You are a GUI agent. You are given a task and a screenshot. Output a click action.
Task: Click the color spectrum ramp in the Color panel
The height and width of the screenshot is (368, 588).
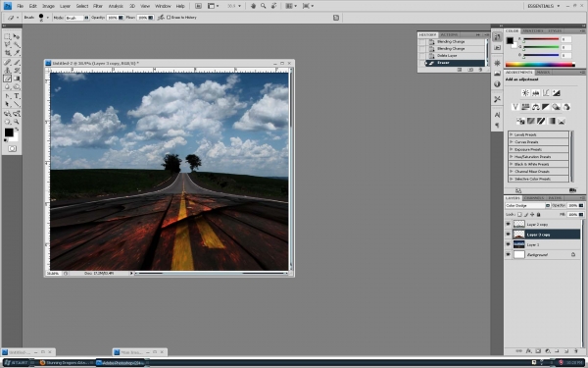point(540,65)
